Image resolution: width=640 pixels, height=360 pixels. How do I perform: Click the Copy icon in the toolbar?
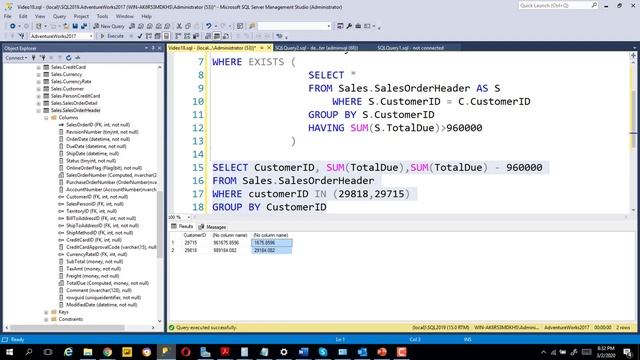click(188, 26)
